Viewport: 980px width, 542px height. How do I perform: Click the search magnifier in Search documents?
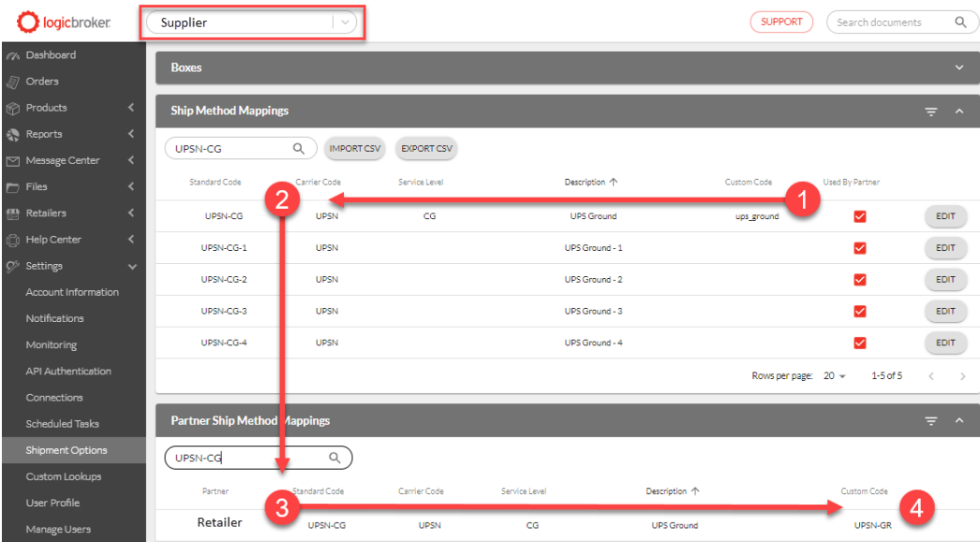(x=960, y=22)
